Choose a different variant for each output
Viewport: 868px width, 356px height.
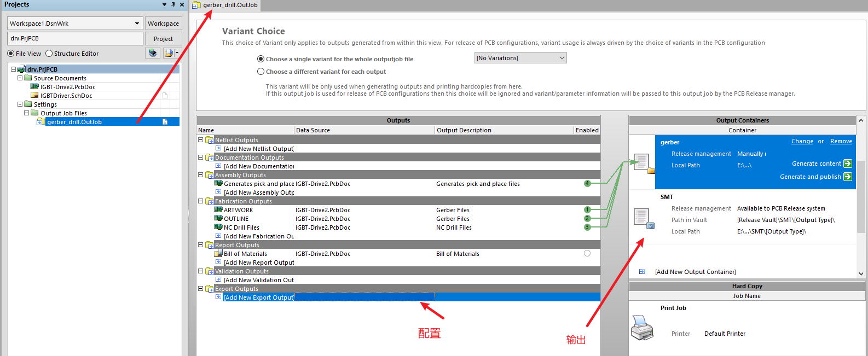click(261, 72)
